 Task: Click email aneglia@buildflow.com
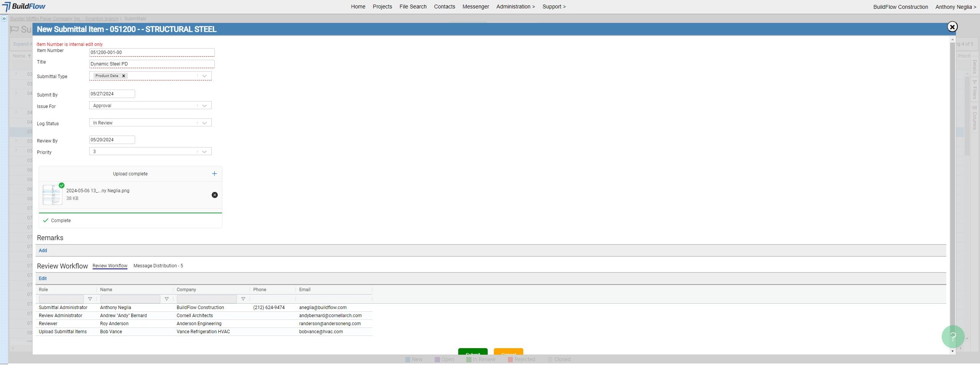pyautogui.click(x=323, y=308)
